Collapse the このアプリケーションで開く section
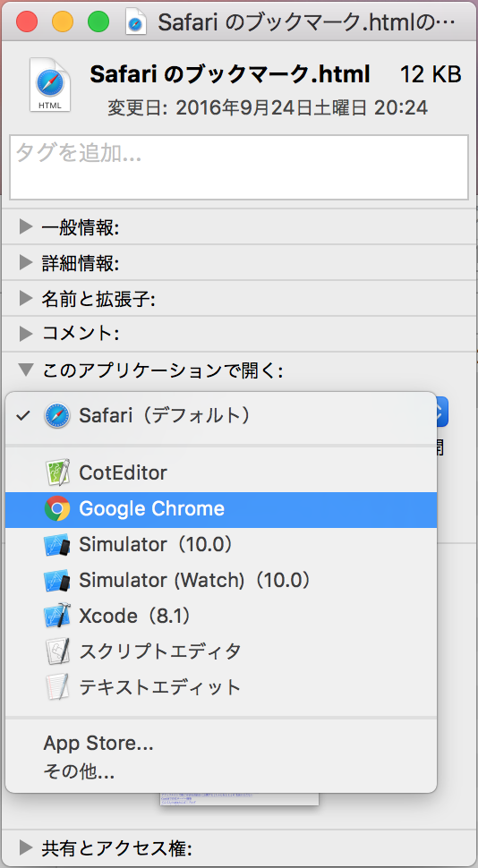The width and height of the screenshot is (478, 868). tap(25, 370)
